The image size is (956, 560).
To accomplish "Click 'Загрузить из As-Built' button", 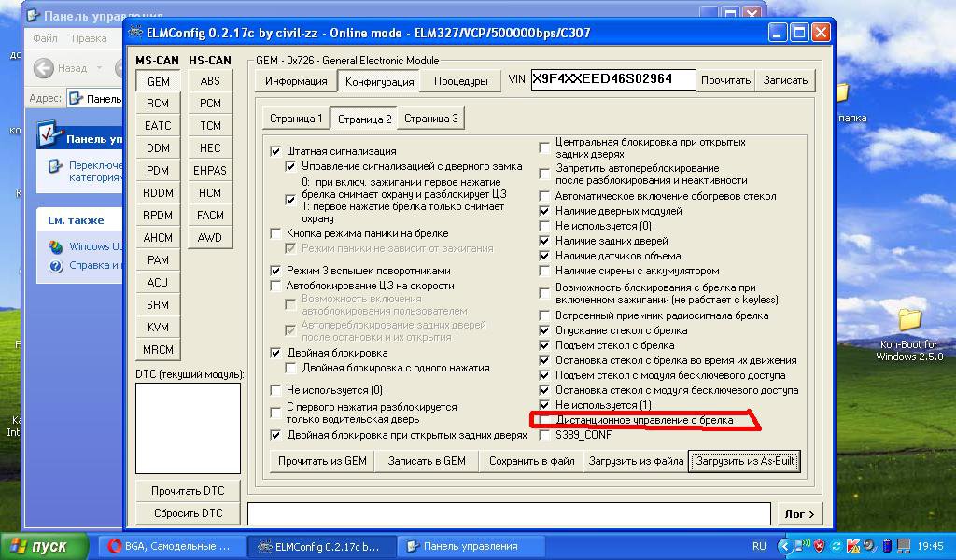I will (744, 461).
